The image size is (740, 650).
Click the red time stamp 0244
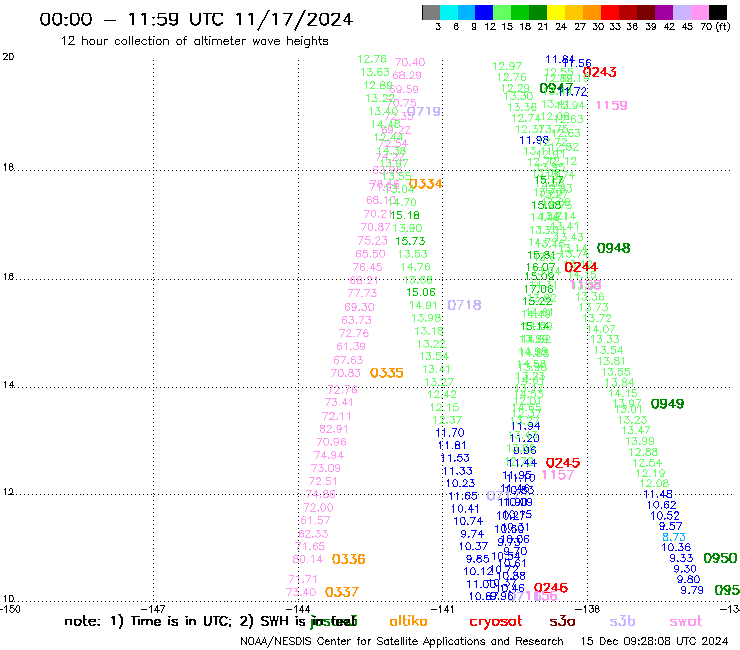tap(581, 267)
